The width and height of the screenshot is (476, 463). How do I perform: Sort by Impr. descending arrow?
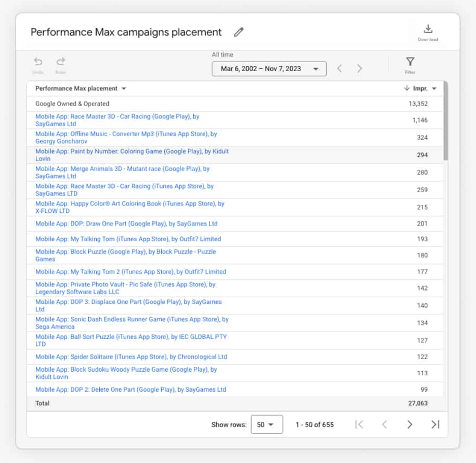pos(407,88)
